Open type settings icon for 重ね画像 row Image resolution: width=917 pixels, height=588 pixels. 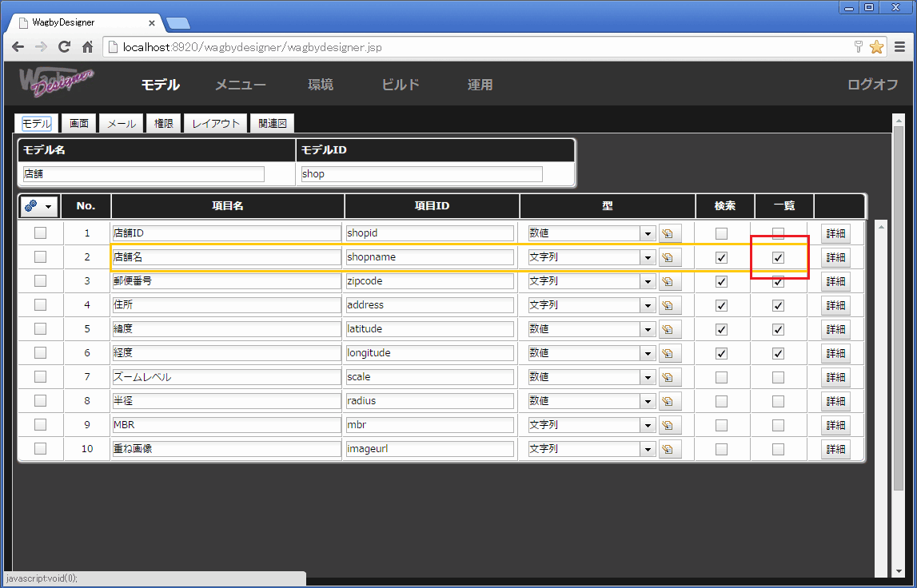point(670,450)
